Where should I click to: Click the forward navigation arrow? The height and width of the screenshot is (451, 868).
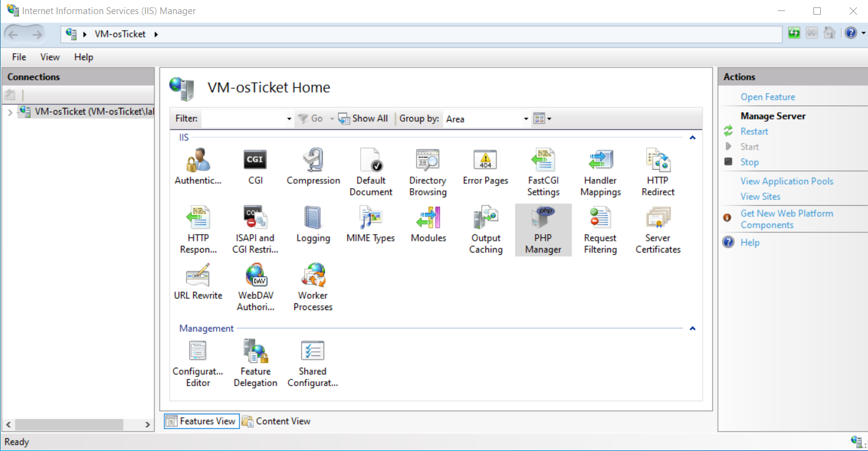point(37,34)
